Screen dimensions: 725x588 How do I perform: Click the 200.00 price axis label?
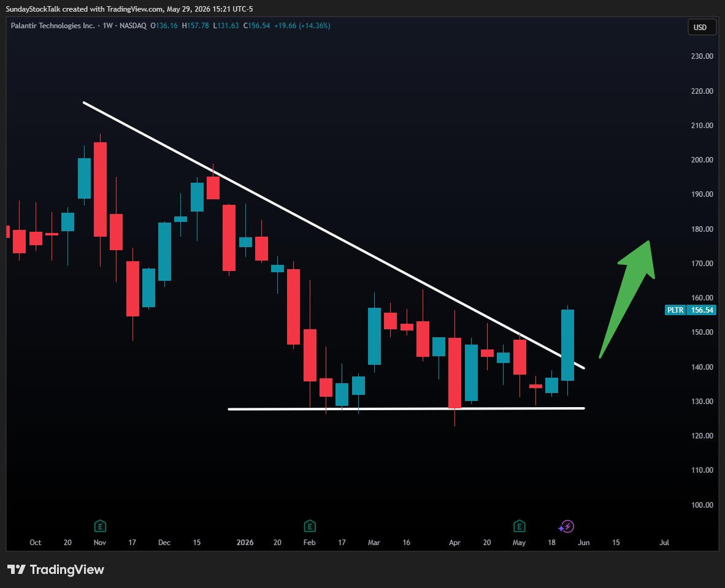702,159
